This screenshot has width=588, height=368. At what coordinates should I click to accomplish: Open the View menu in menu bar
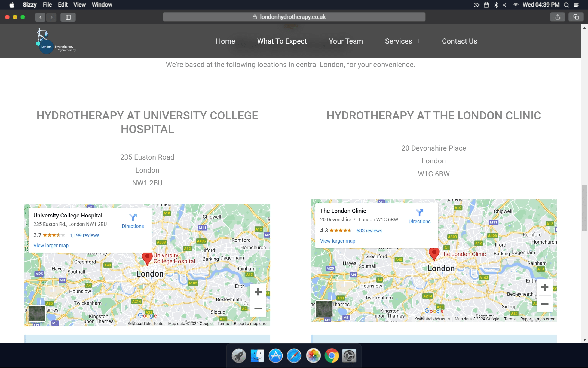click(x=79, y=5)
